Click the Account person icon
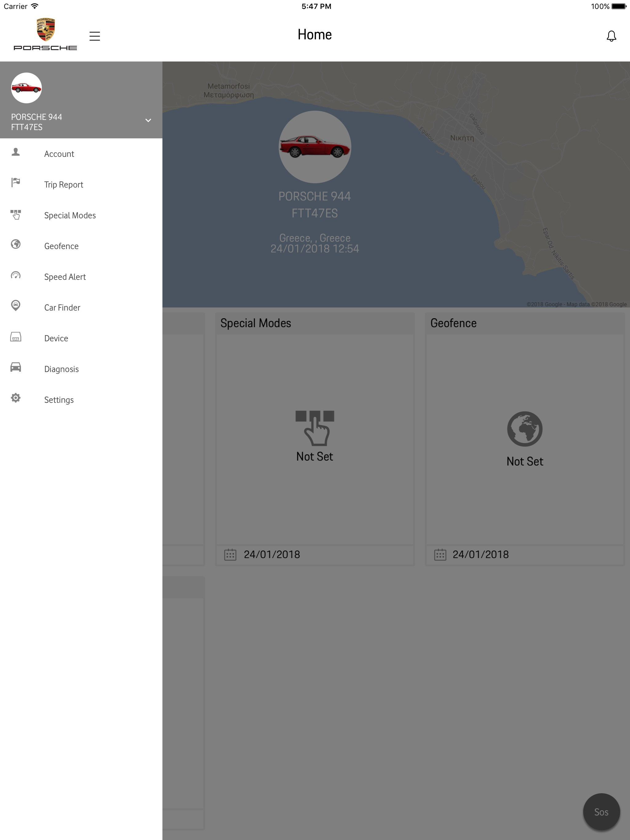Viewport: 630px width, 840px height. [16, 152]
